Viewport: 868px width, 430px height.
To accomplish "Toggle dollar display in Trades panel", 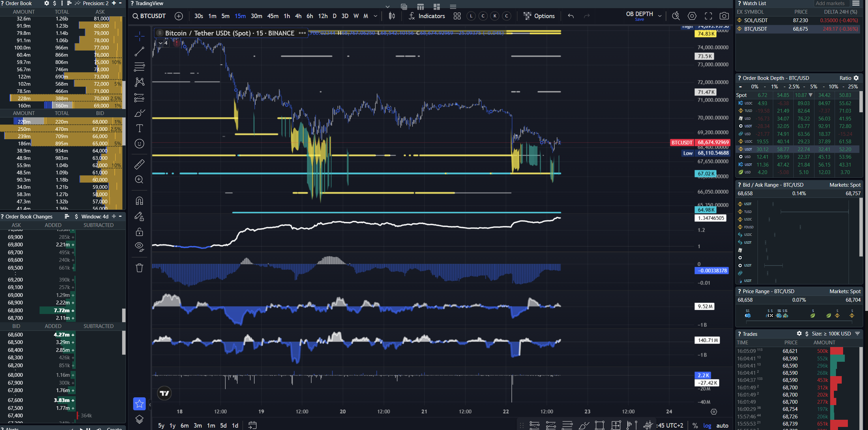I will 807,334.
